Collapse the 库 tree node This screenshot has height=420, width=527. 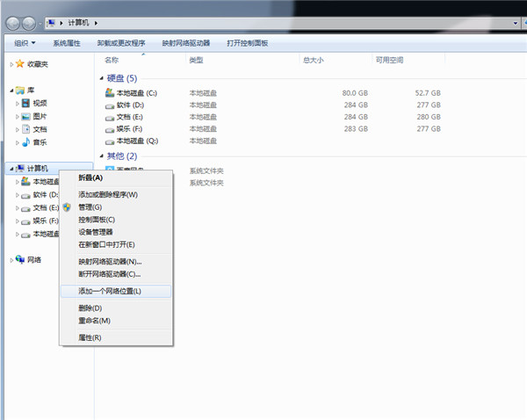pyautogui.click(x=10, y=91)
